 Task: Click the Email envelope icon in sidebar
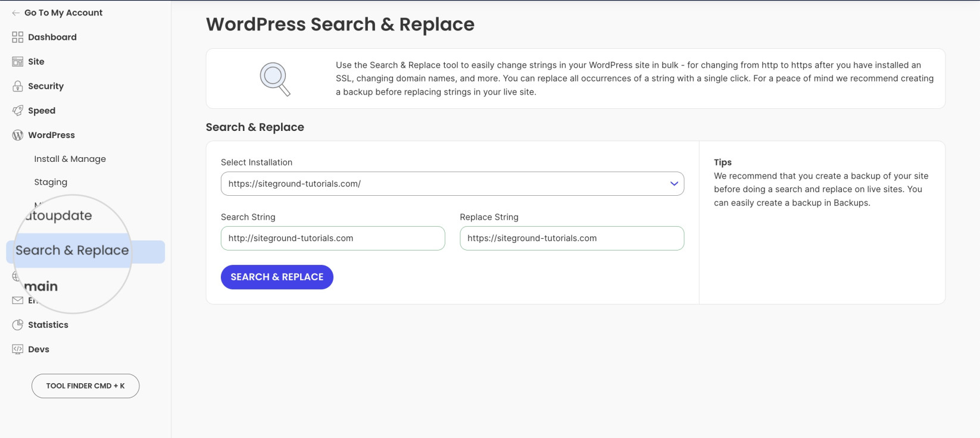point(17,300)
